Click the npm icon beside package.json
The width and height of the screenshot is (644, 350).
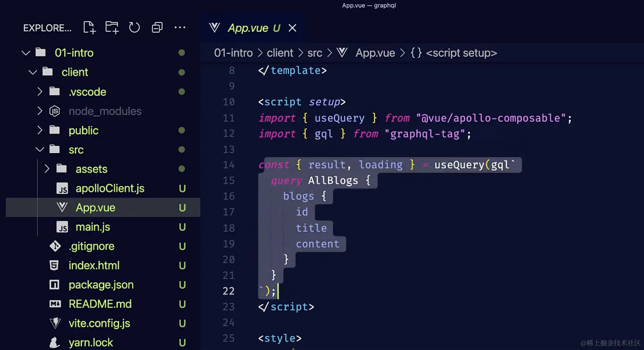tap(54, 285)
